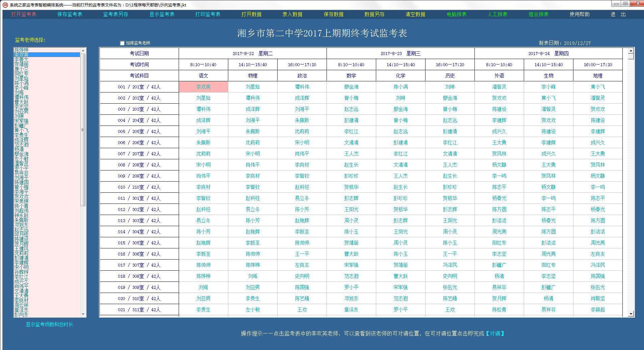
Task: Click highlighted 李欢英 cell in row 001
Action: pyautogui.click(x=203, y=87)
